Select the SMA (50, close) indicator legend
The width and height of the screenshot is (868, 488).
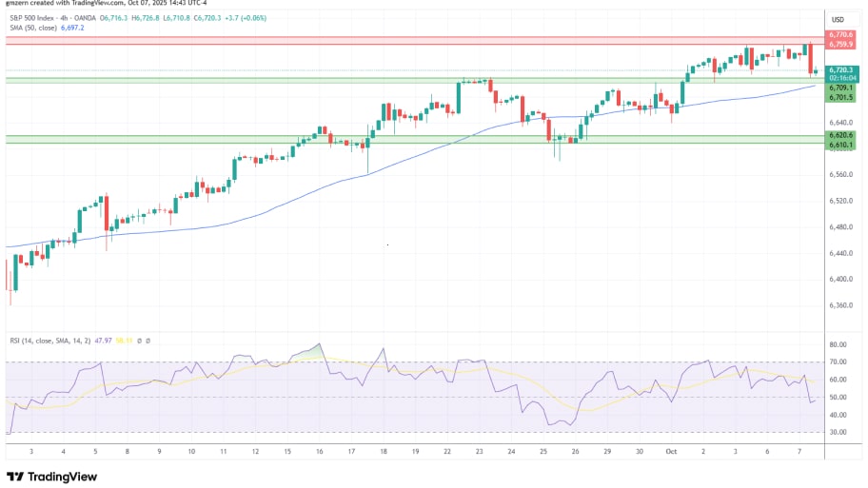tap(30, 28)
